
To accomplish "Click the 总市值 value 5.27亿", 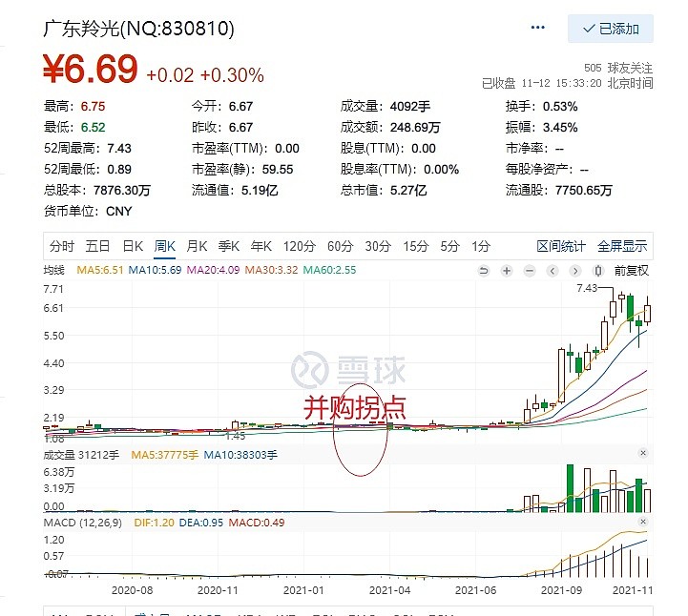I will [408, 191].
